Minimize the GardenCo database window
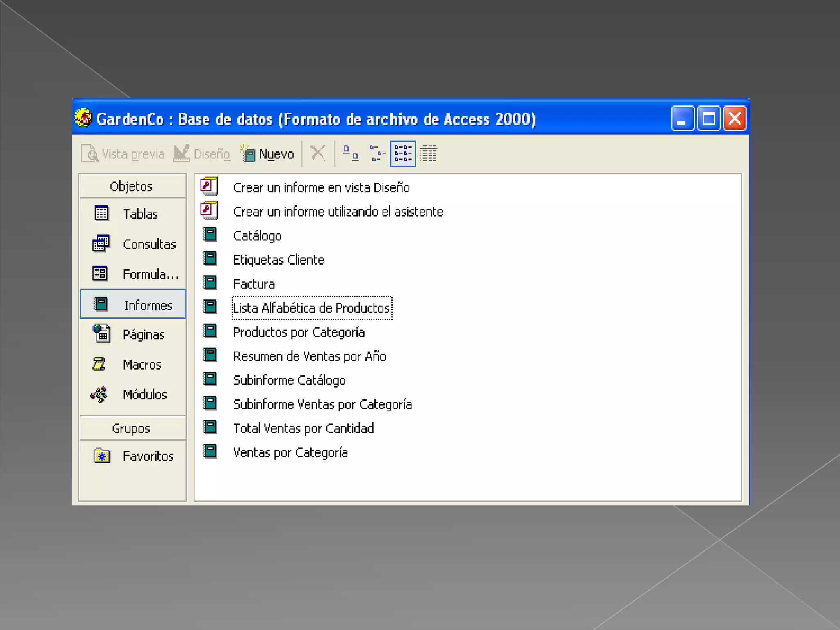 (x=682, y=119)
